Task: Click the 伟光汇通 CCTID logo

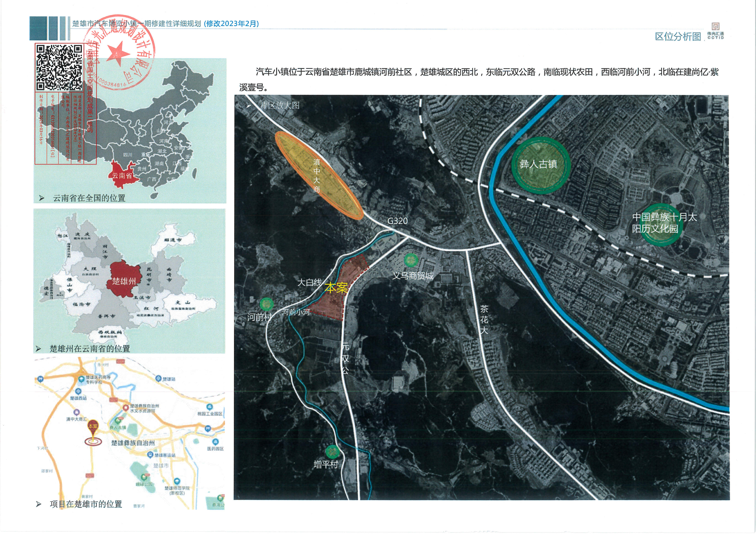Action: click(x=715, y=31)
